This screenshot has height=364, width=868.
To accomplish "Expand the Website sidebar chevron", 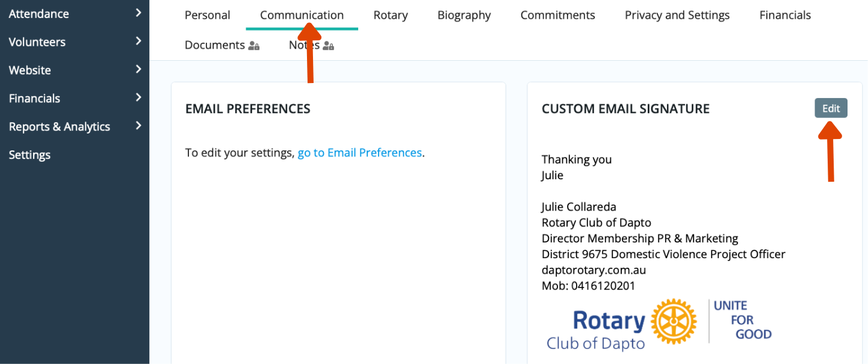I will 138,69.
